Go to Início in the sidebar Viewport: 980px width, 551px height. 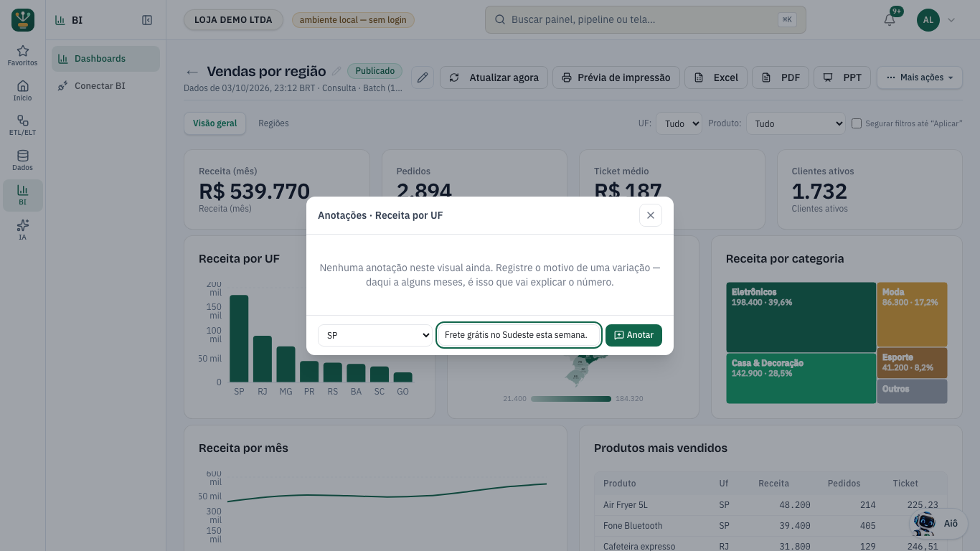click(x=22, y=90)
